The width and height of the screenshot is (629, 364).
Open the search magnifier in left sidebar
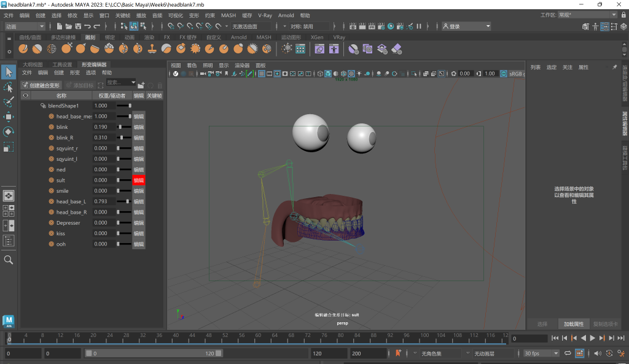pos(9,260)
